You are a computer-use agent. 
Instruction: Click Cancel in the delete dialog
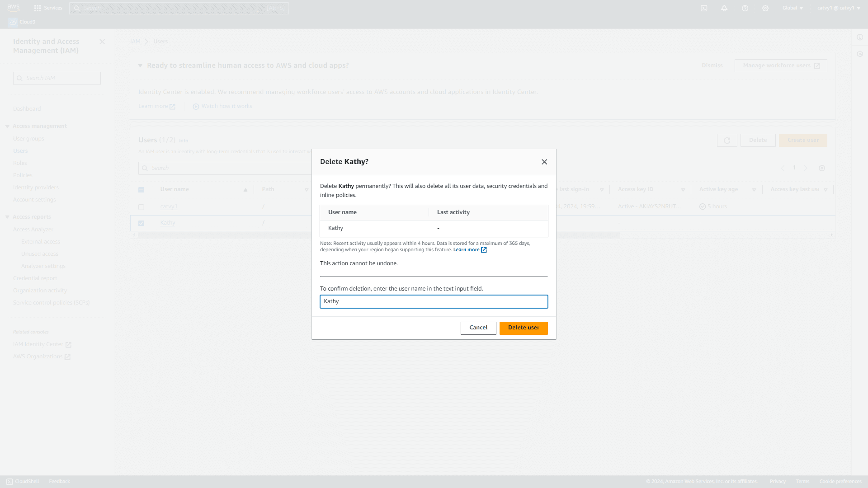[478, 328]
